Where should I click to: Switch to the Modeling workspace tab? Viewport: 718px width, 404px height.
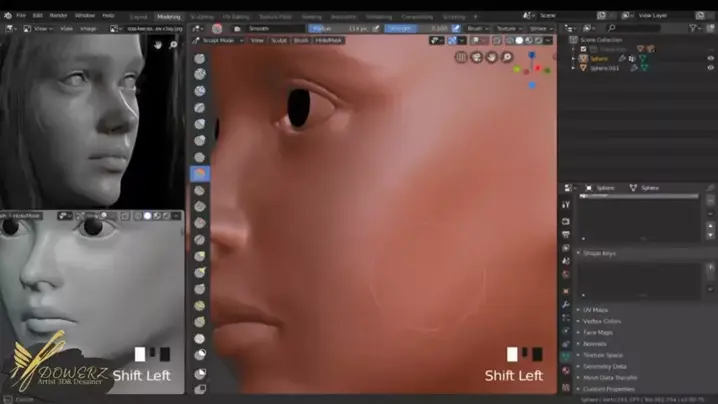(169, 16)
